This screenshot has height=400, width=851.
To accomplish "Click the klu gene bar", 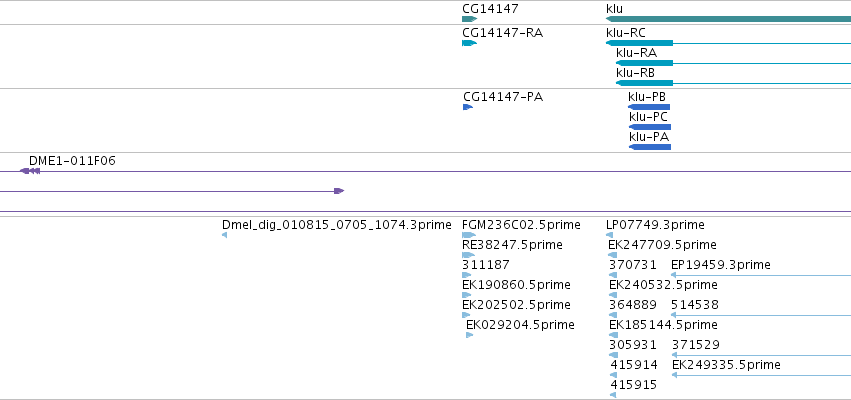I will click(x=728, y=19).
